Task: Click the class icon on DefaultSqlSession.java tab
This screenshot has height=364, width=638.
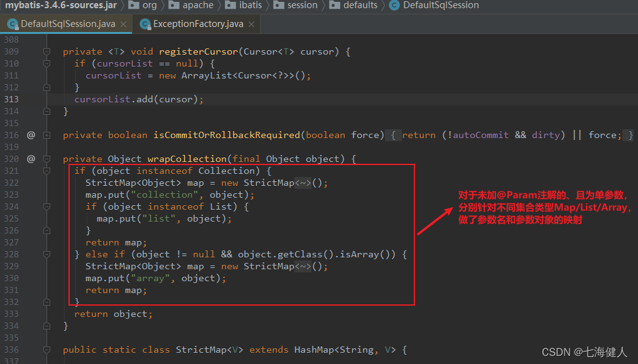Action: tap(13, 24)
